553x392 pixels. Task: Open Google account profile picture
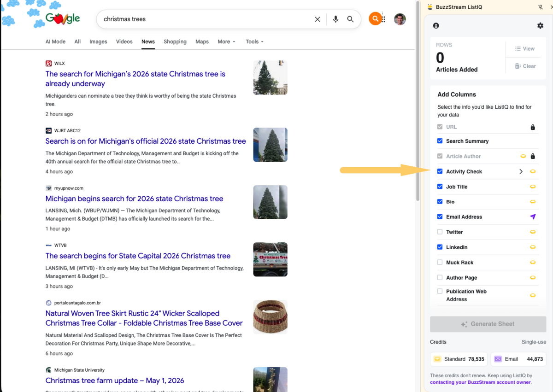click(x=400, y=19)
